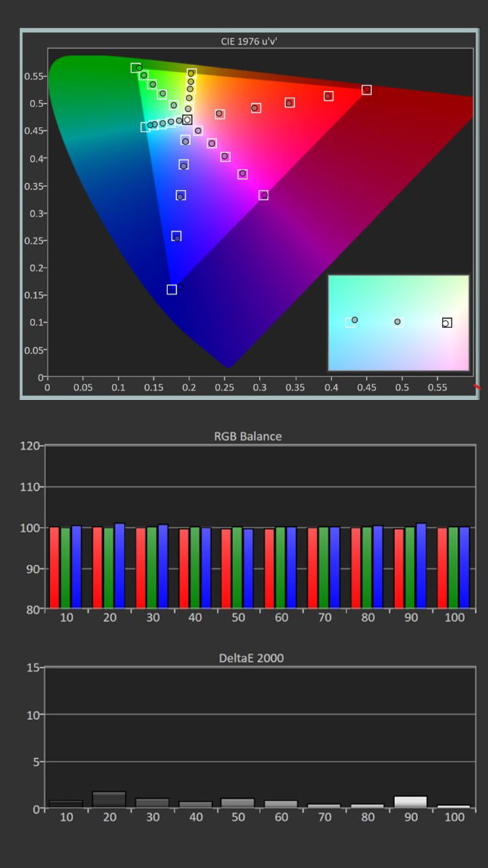The image size is (488, 868).
Task: Click the white DeltaE bar at 90 percent
Action: (x=411, y=802)
